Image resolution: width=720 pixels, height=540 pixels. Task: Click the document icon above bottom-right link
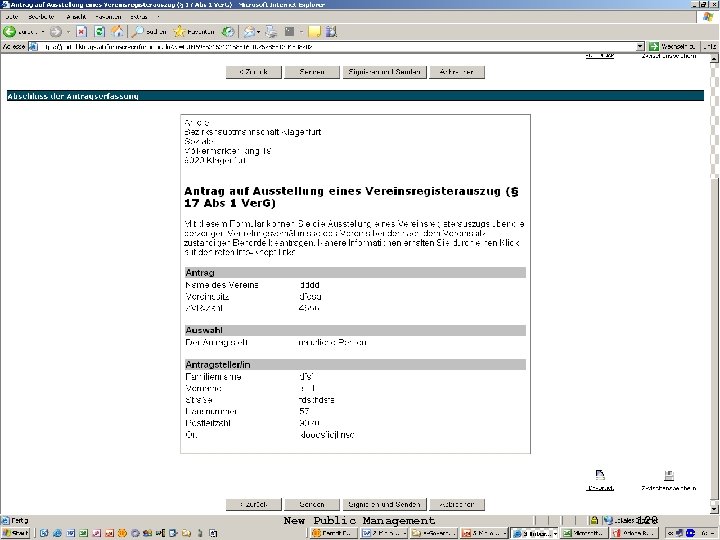600,475
